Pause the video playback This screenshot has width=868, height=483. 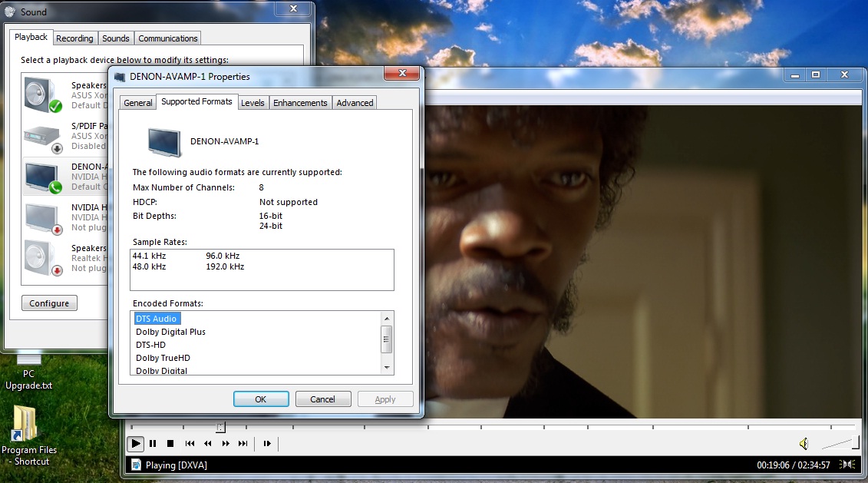coord(153,444)
